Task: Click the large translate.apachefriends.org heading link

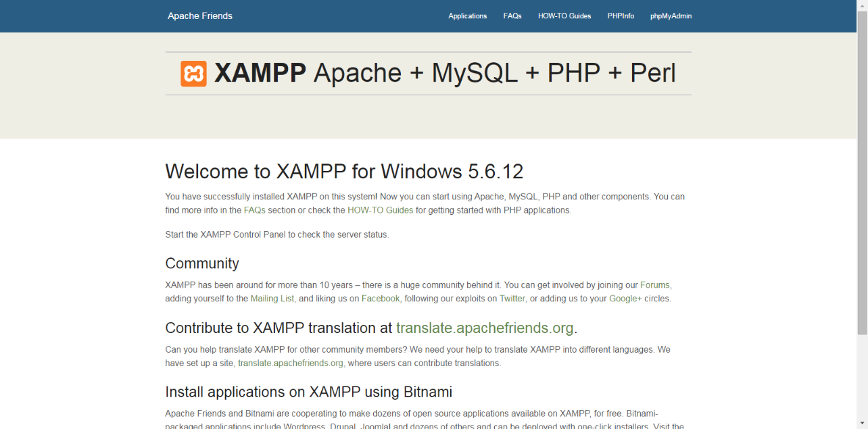Action: click(485, 328)
